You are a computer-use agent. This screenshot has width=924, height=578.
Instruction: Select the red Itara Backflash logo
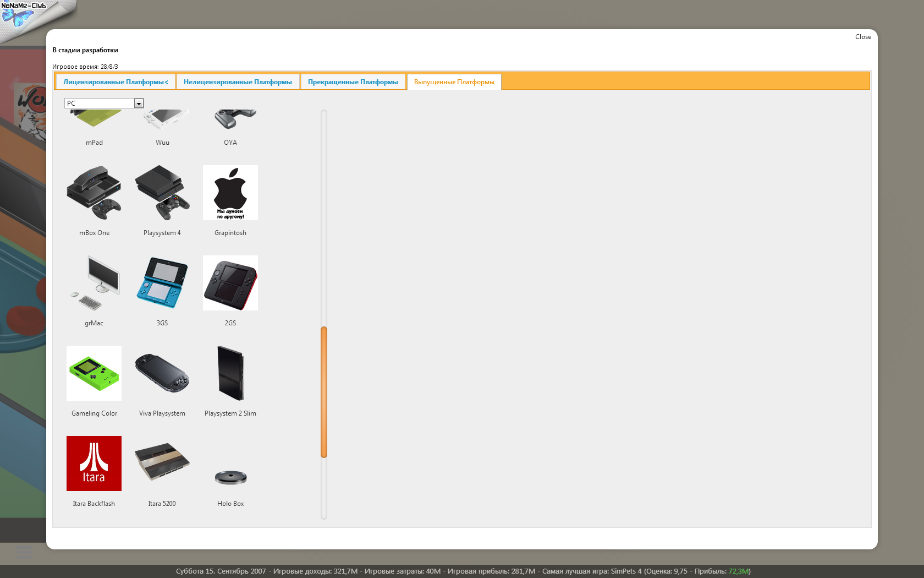tap(94, 464)
